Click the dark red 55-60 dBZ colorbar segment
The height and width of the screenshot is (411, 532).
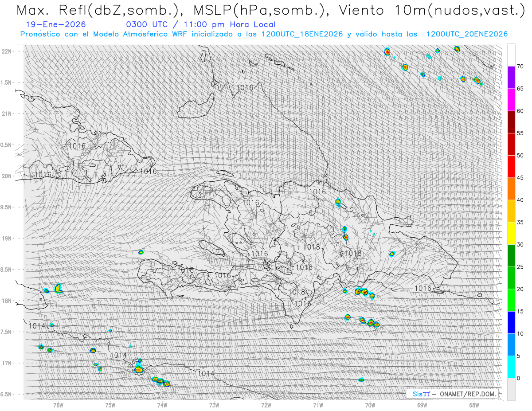[x=511, y=122]
